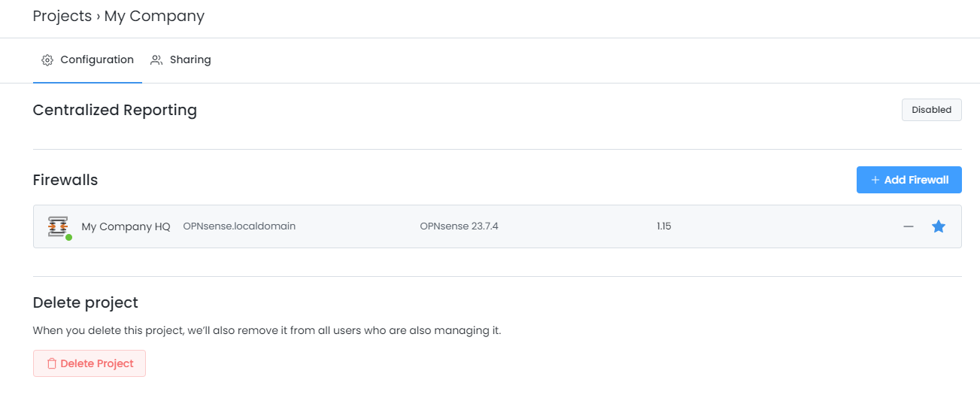Click the delete project warning description
Image resolution: width=980 pixels, height=401 pixels.
point(267,330)
